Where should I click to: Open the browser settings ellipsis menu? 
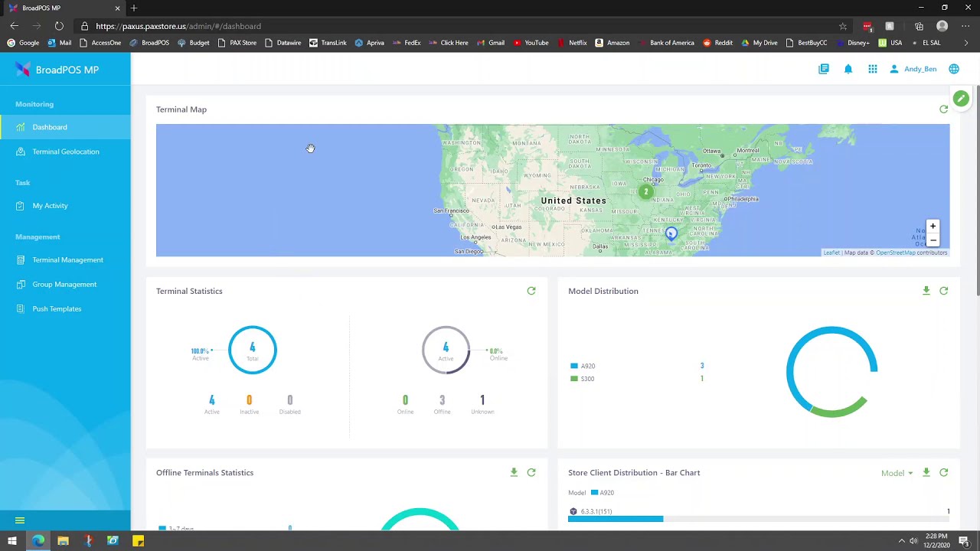coord(965,26)
